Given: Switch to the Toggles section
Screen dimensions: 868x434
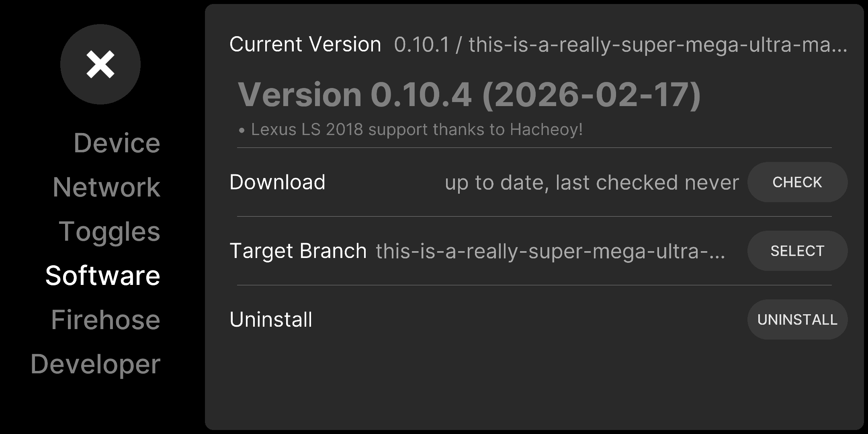Looking at the screenshot, I should 110,232.
